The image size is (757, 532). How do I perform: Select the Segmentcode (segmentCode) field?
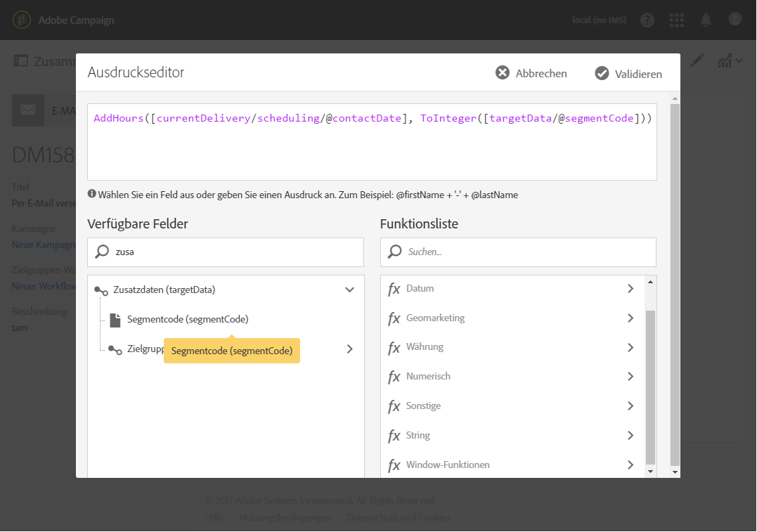click(x=188, y=319)
